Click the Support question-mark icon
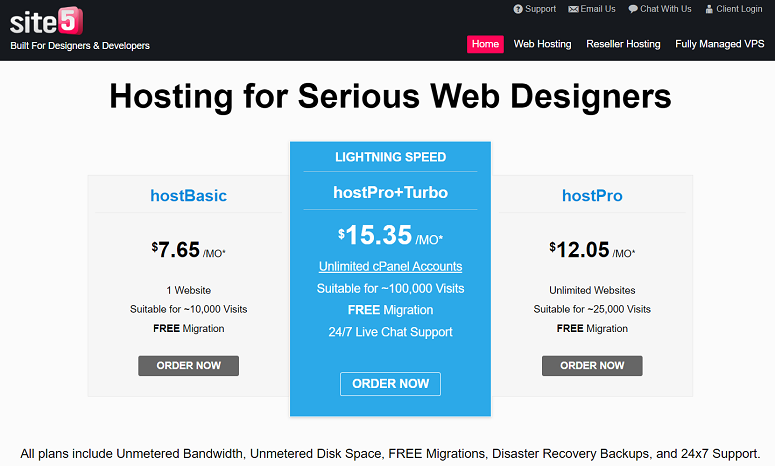Viewport: 775px width, 466px height. point(517,9)
